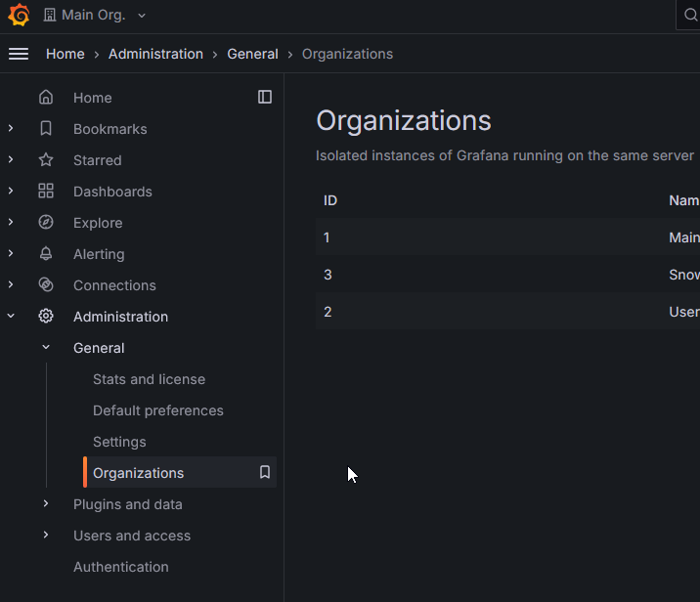Go to Administration in breadcrumb

coord(155,54)
